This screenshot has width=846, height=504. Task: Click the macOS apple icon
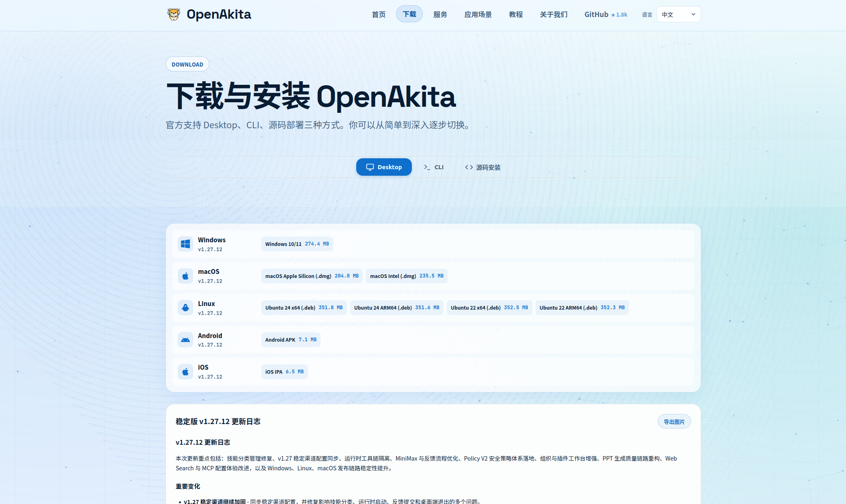pos(185,276)
